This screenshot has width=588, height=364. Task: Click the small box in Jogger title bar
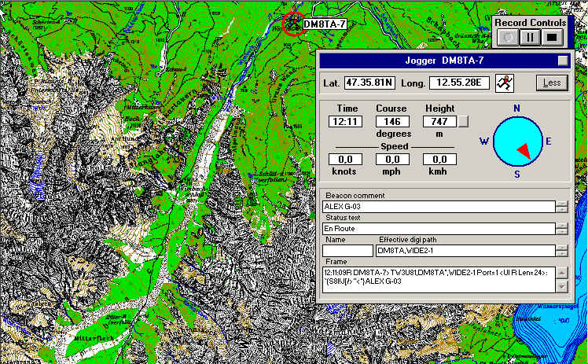563,61
